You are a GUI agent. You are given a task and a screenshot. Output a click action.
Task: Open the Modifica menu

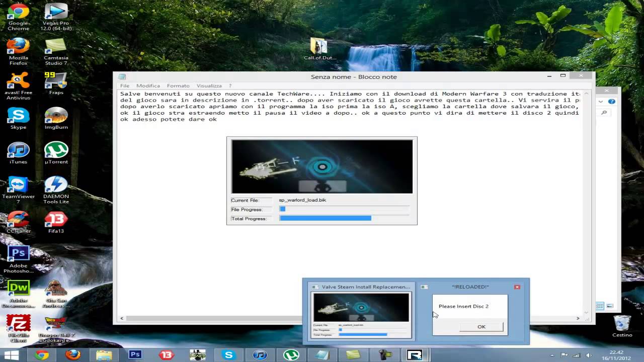(148, 86)
